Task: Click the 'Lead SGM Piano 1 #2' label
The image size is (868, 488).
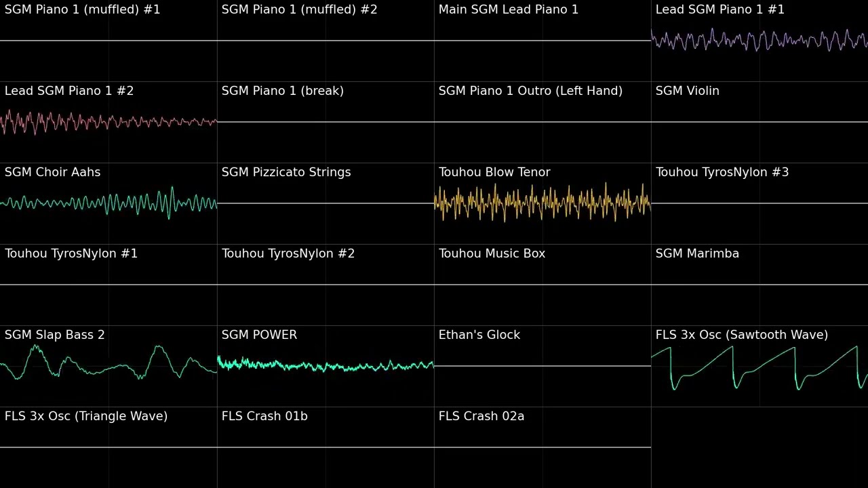Action: [x=69, y=91]
